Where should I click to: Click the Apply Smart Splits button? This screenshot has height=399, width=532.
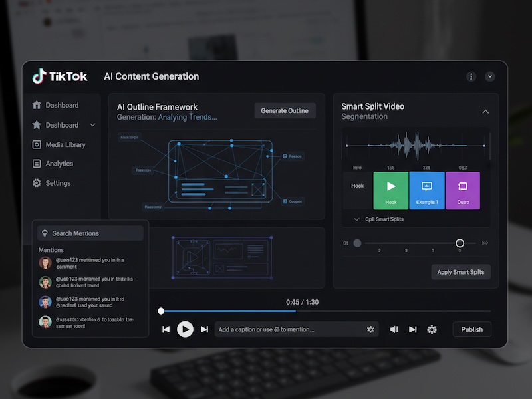tap(461, 271)
